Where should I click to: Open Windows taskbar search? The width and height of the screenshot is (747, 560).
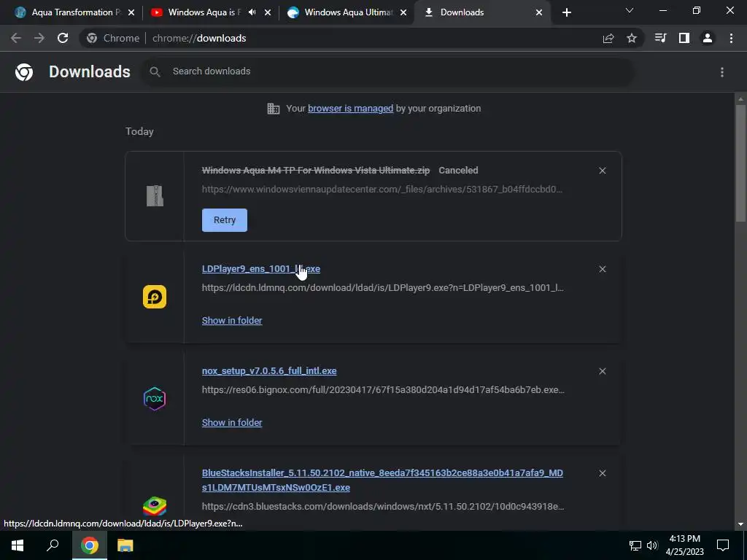point(53,545)
